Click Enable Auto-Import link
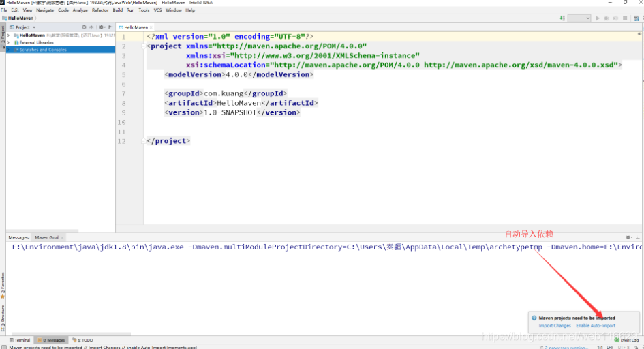 click(x=596, y=326)
